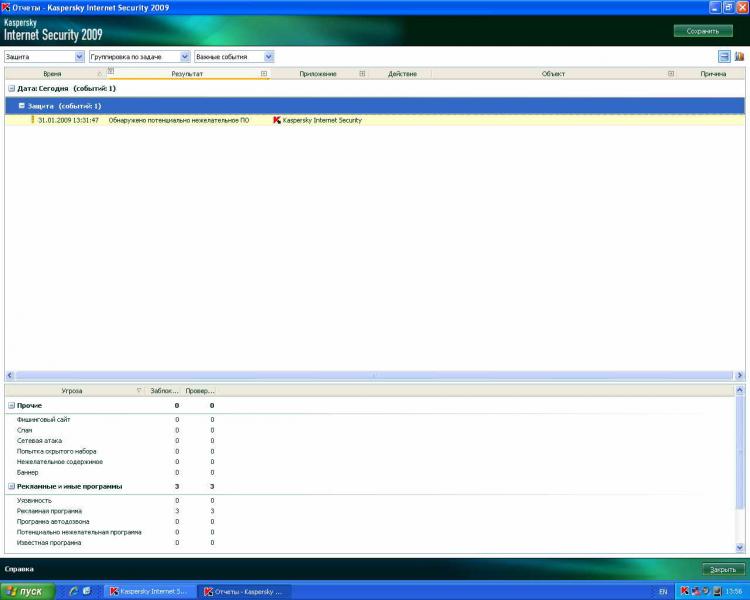Click the Сохранить button
The height and width of the screenshot is (600, 750).
pos(703,31)
